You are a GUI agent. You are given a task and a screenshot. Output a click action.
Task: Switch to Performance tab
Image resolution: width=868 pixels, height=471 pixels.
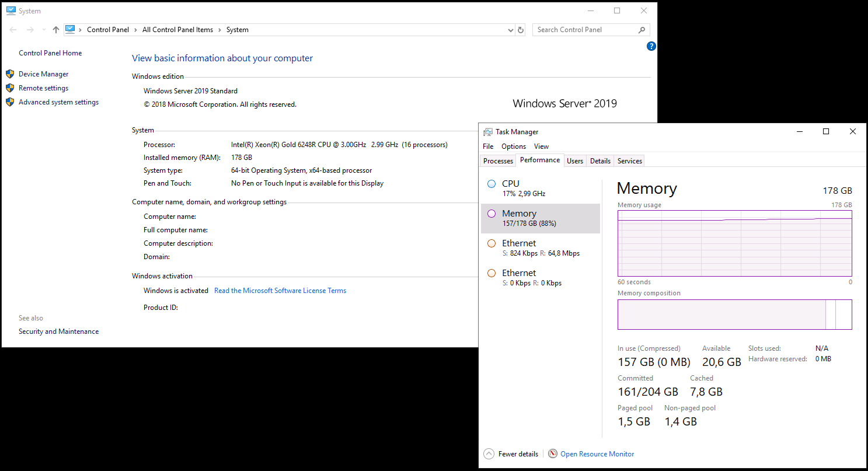540,160
